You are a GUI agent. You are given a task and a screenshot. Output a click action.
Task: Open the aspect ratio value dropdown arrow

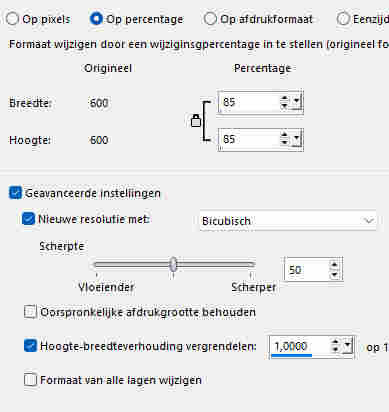(x=347, y=347)
